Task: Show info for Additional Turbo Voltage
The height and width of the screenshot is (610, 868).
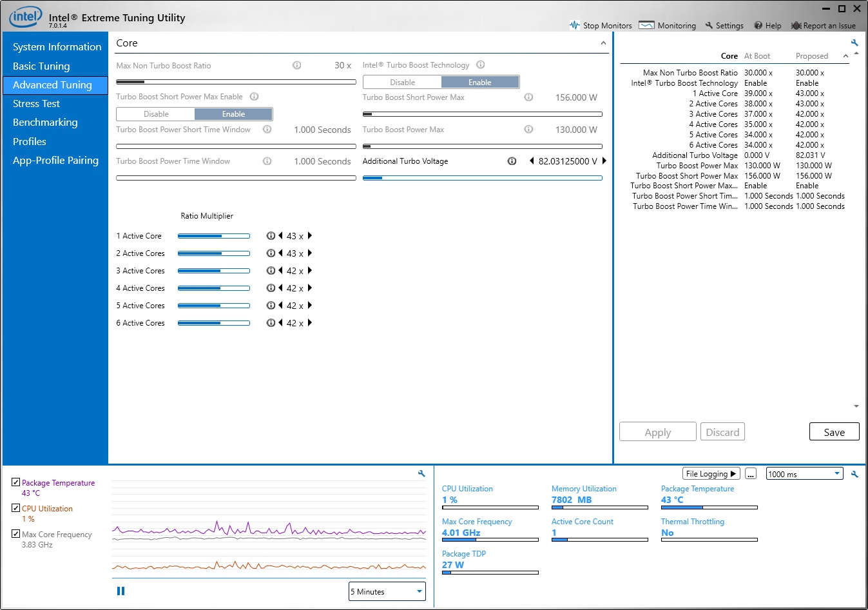Action: pos(512,161)
